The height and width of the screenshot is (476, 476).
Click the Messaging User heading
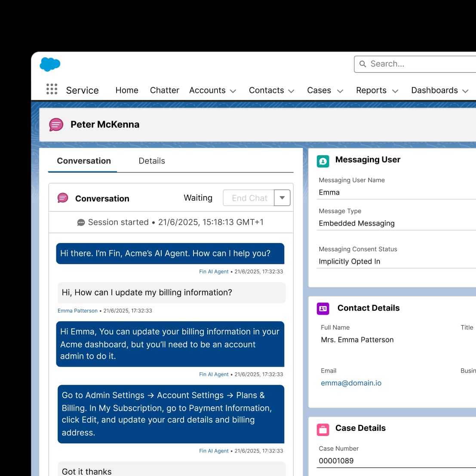pyautogui.click(x=368, y=160)
